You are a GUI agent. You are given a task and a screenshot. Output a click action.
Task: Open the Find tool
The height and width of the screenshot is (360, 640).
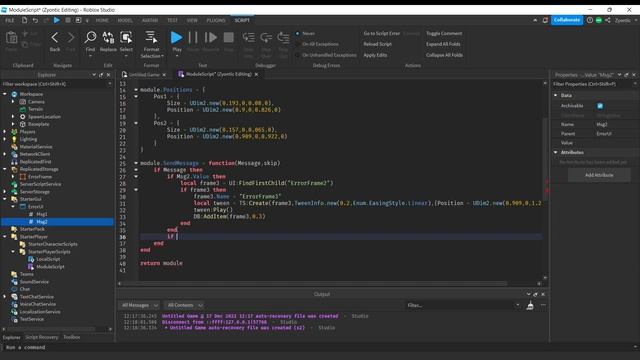pos(90,38)
